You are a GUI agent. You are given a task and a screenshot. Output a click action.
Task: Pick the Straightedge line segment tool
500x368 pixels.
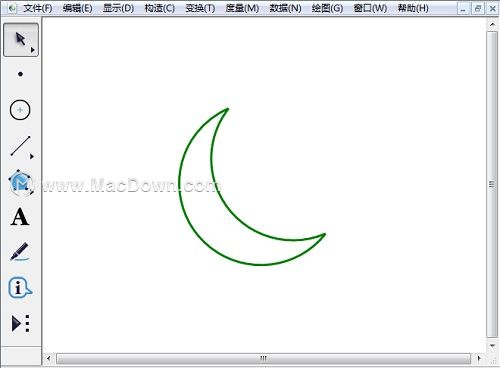point(20,146)
